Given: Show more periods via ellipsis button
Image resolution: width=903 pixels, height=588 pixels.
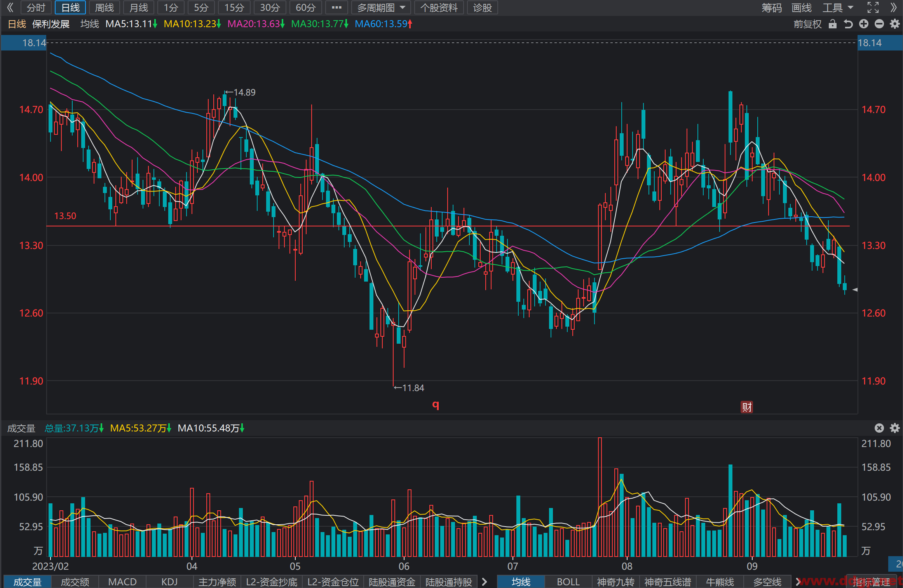Looking at the screenshot, I should (x=336, y=7).
